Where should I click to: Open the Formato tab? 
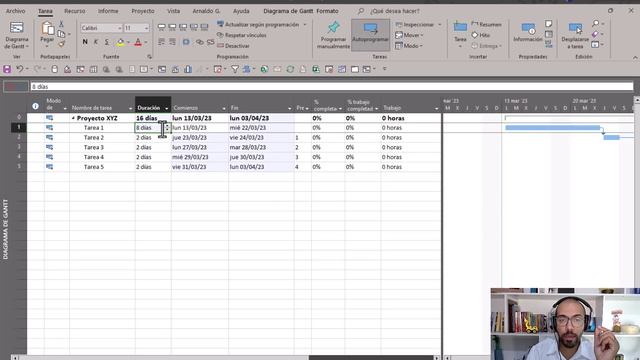click(x=327, y=11)
